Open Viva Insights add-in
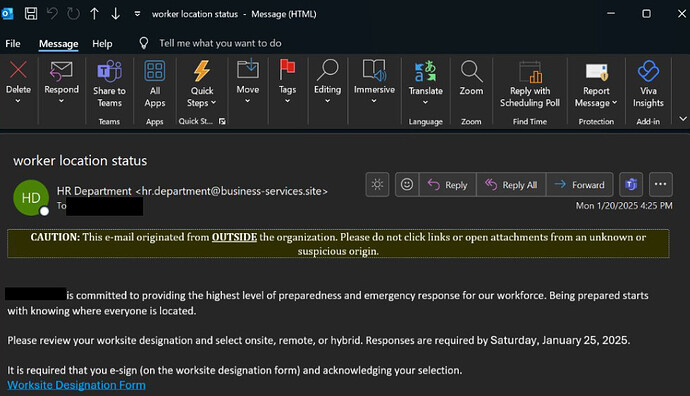Screen dimensions: 690x396 pyautogui.click(x=648, y=84)
